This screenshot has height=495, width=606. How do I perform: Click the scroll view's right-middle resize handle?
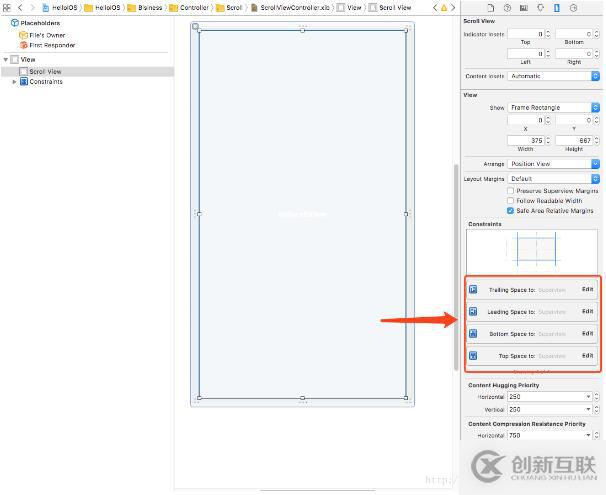click(x=406, y=214)
